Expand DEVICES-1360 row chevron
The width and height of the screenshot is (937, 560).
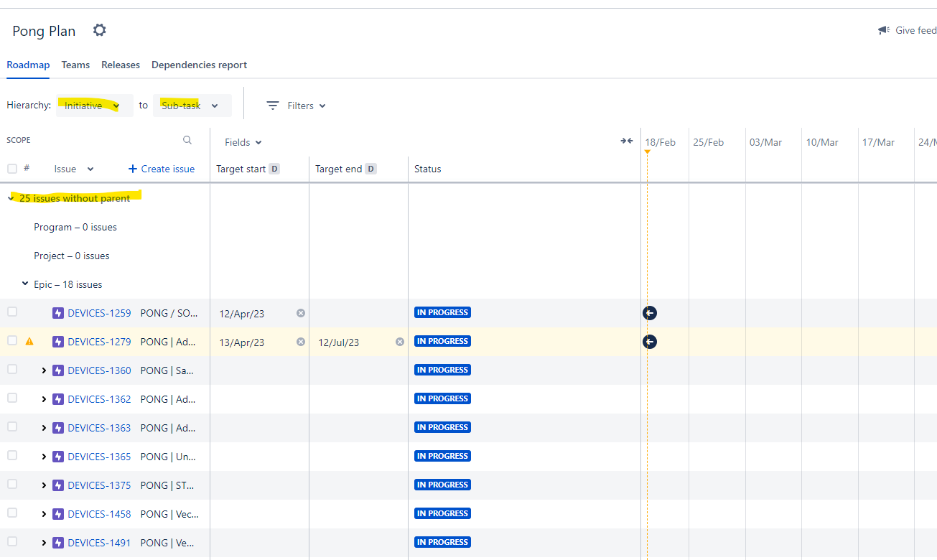[x=44, y=370]
